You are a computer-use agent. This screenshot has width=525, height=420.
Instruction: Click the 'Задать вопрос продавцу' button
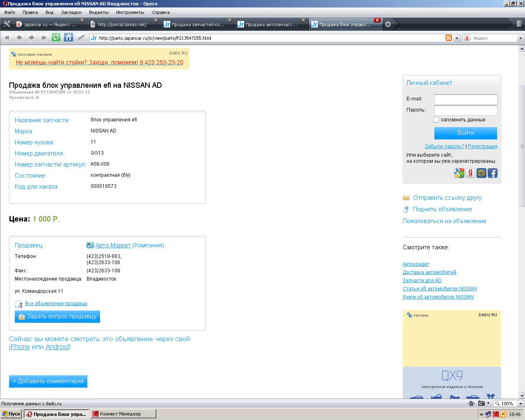57,317
